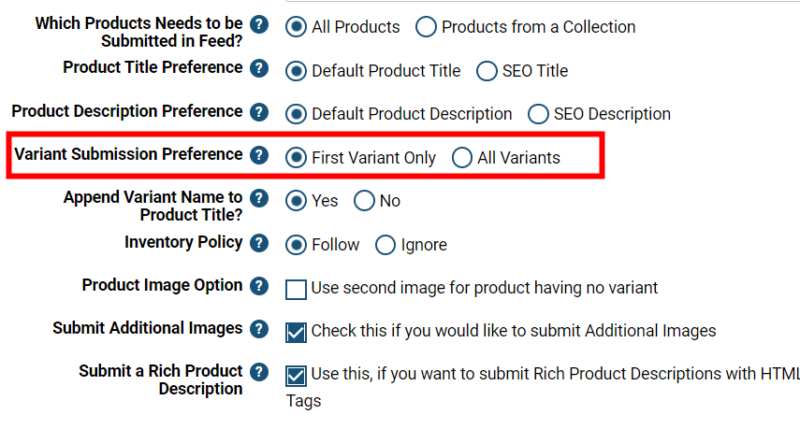The image size is (800, 429).
Task: Select SEO Title radio button
Action: [487, 71]
